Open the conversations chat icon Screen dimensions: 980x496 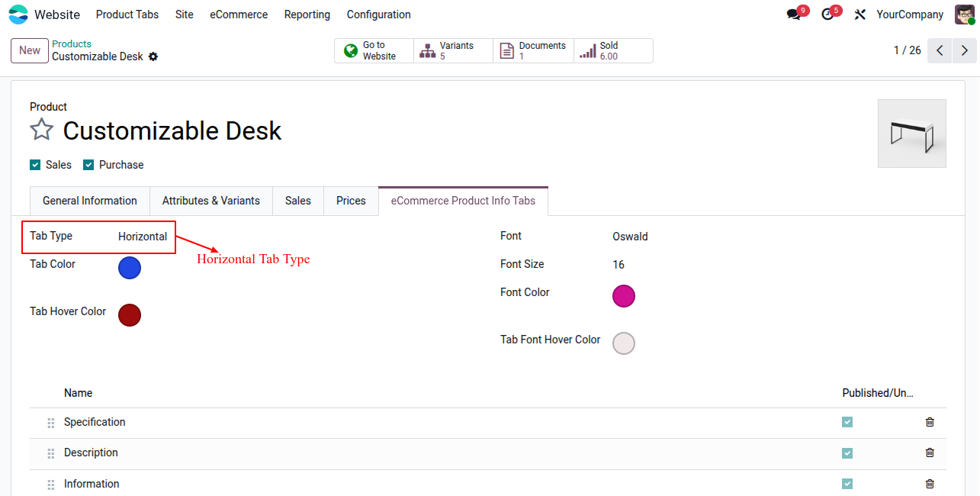(x=794, y=14)
